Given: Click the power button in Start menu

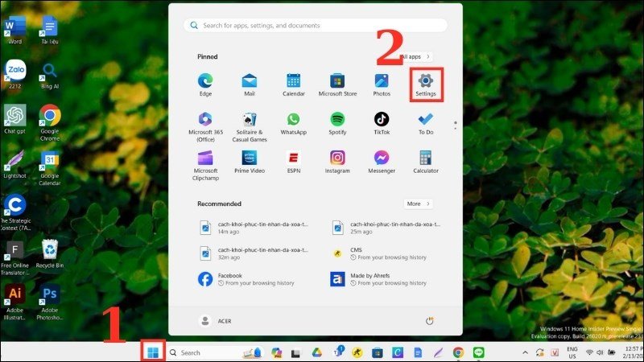Looking at the screenshot, I should (430, 320).
